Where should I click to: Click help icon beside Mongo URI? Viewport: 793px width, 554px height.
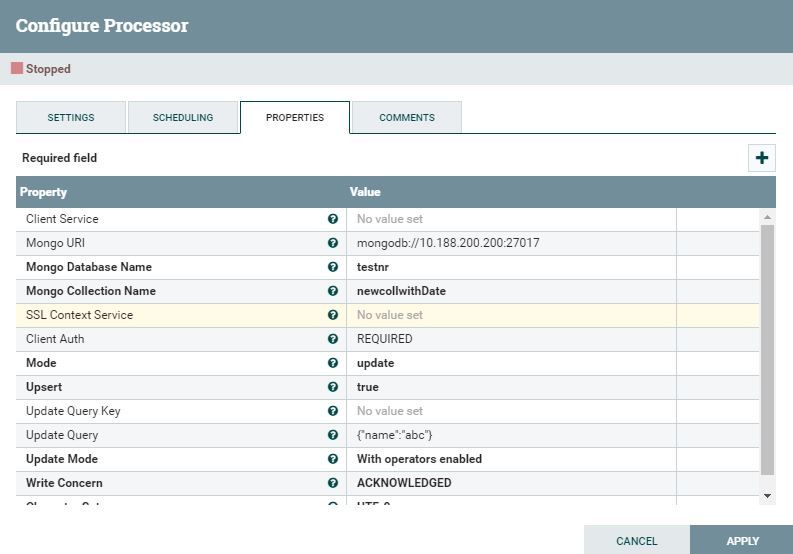coord(332,243)
